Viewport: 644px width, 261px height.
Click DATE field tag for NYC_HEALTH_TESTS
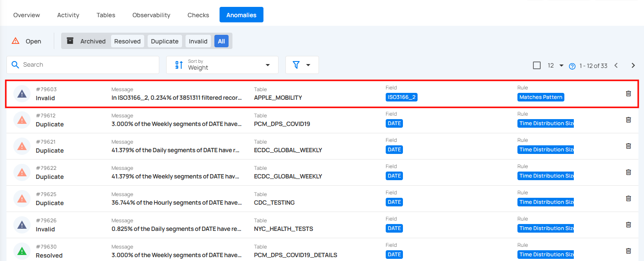click(x=394, y=228)
